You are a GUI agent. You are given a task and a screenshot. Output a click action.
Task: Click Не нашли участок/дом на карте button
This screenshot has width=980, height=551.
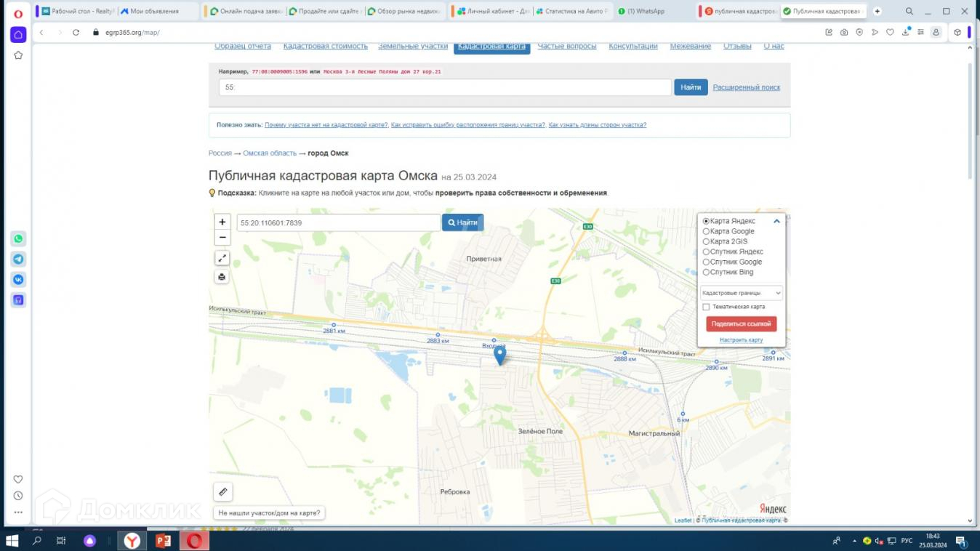(x=269, y=513)
